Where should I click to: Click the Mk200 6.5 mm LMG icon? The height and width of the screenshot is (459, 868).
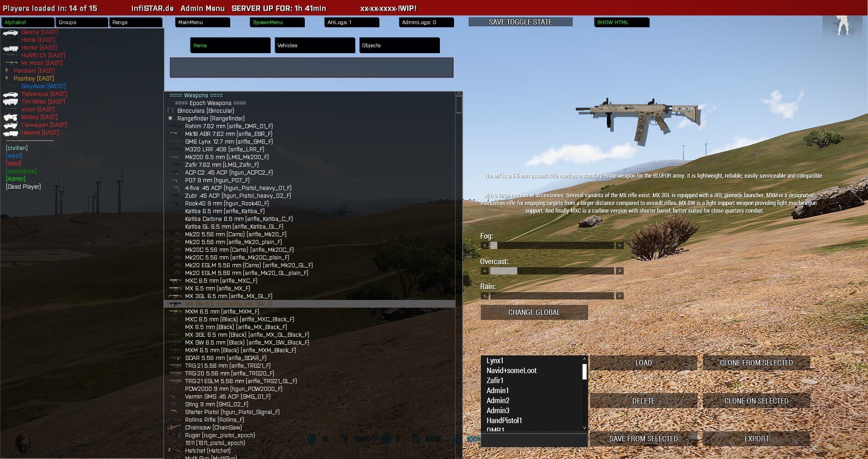(x=175, y=157)
